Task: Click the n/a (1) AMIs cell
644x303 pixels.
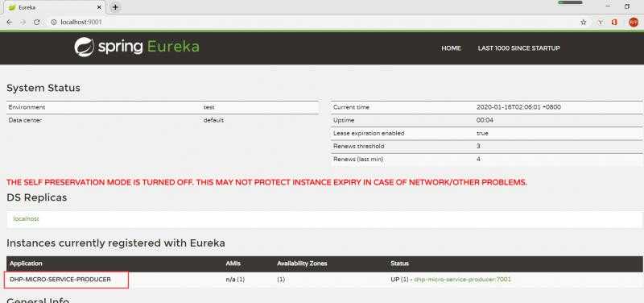Action: click(235, 279)
